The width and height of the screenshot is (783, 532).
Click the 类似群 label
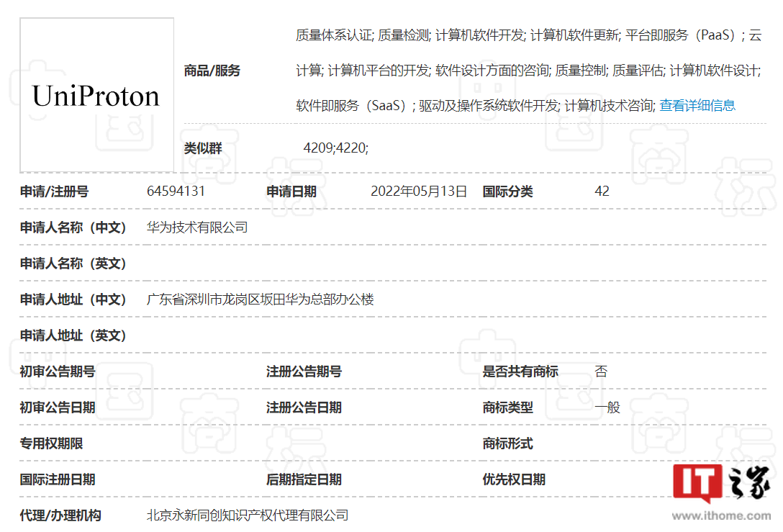coord(203,148)
